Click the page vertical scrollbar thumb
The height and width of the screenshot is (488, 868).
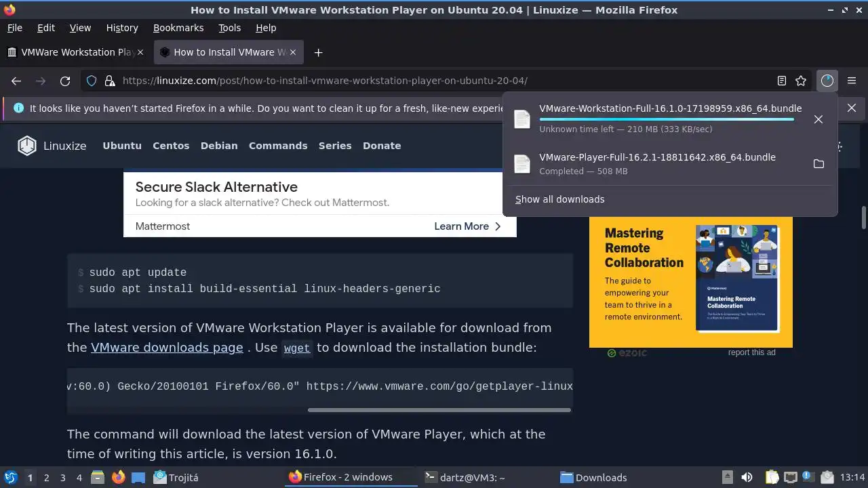[864, 218]
